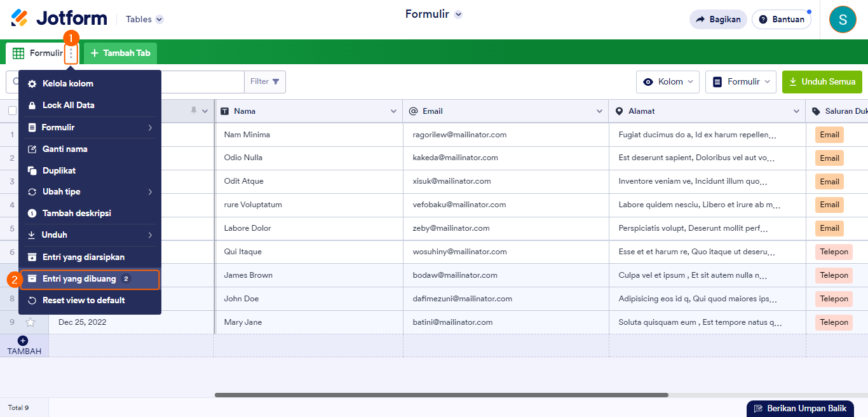The width and height of the screenshot is (868, 417).
Task: Click the Bantuan help button
Action: tap(782, 20)
